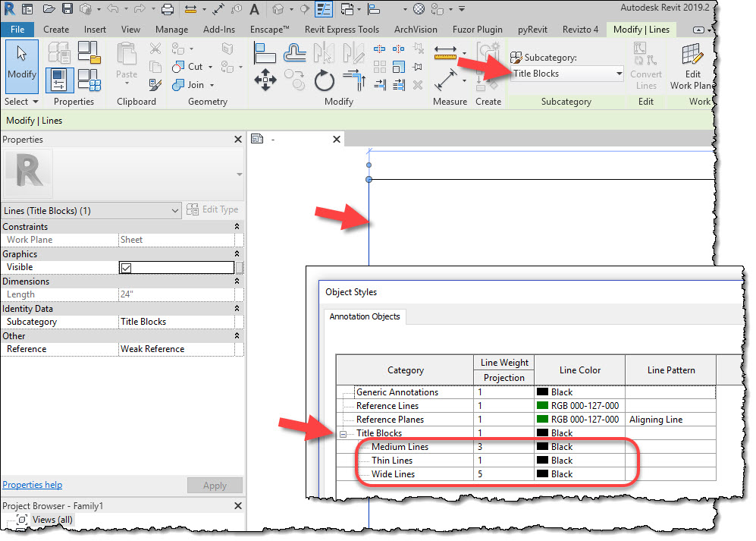
Task: Activate the Align tool
Action: pos(264,53)
